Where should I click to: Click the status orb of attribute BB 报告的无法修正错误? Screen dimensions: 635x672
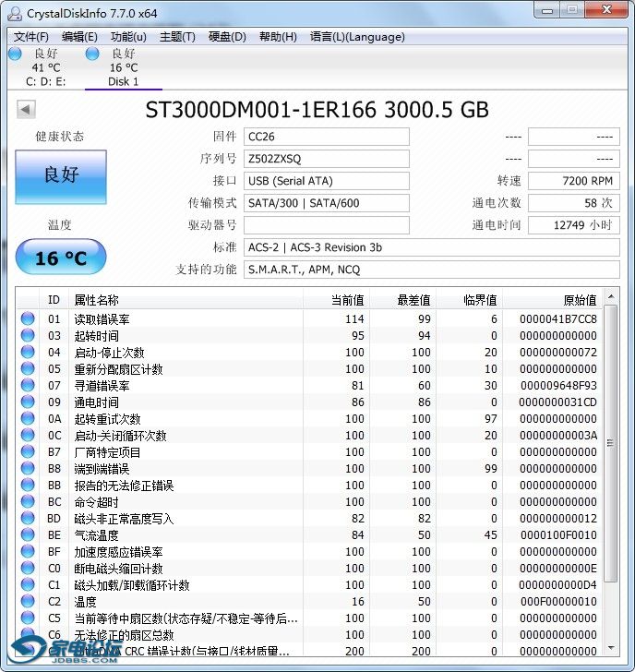click(x=28, y=485)
